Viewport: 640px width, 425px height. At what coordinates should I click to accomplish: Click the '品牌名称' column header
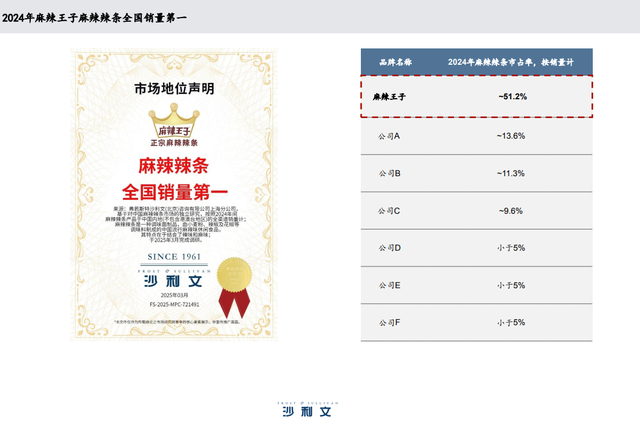point(395,62)
